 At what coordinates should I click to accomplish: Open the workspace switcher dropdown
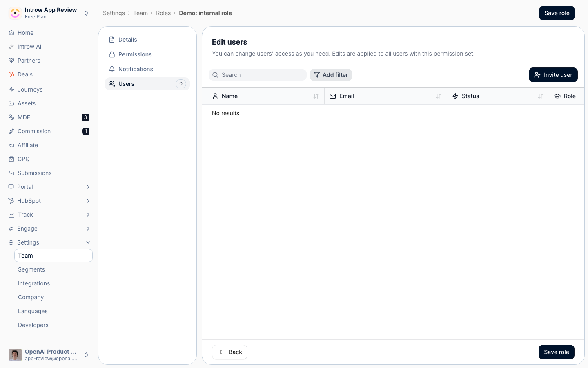(x=86, y=13)
